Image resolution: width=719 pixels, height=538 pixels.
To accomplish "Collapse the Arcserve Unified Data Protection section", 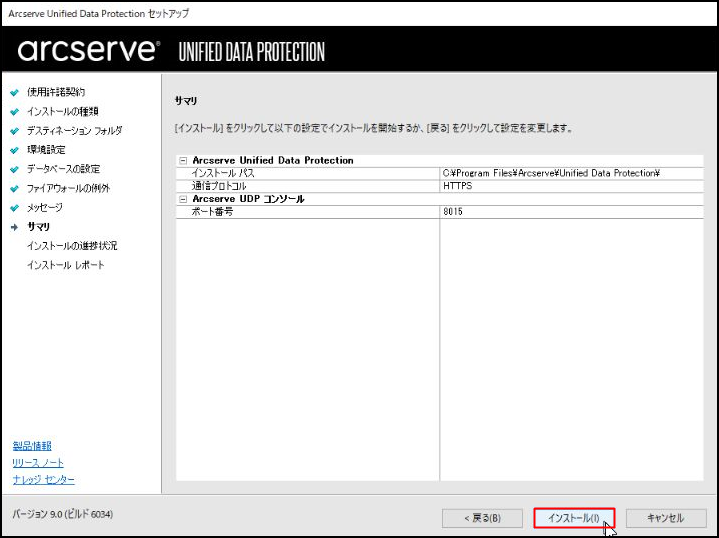I will [x=183, y=160].
